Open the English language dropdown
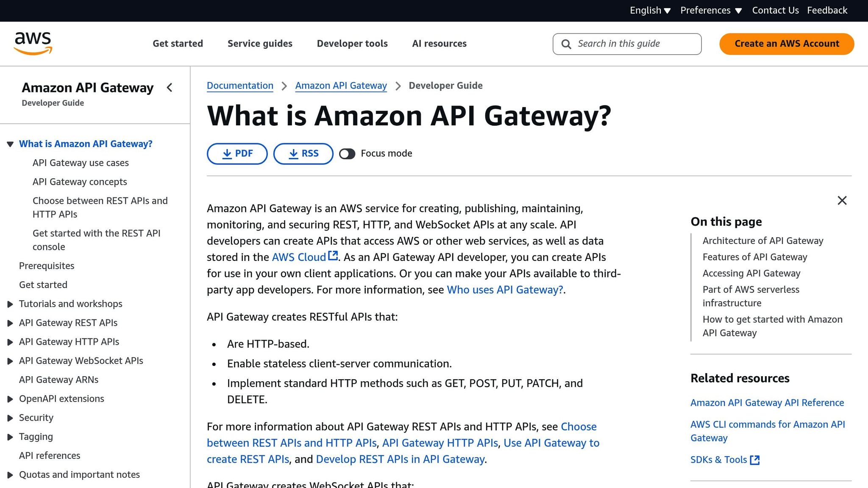868x488 pixels. coord(650,11)
